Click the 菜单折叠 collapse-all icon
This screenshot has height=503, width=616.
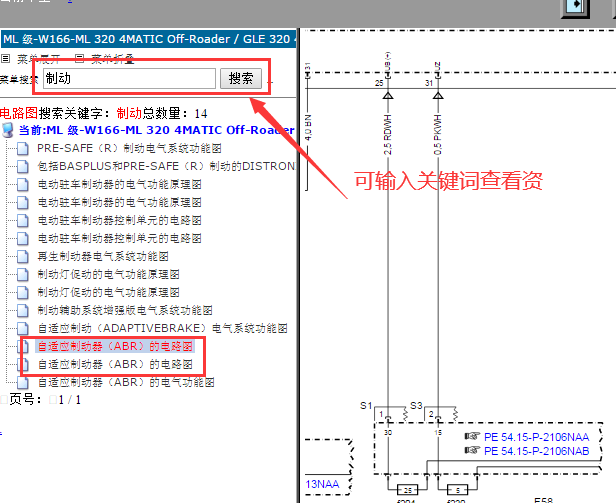pos(79,59)
